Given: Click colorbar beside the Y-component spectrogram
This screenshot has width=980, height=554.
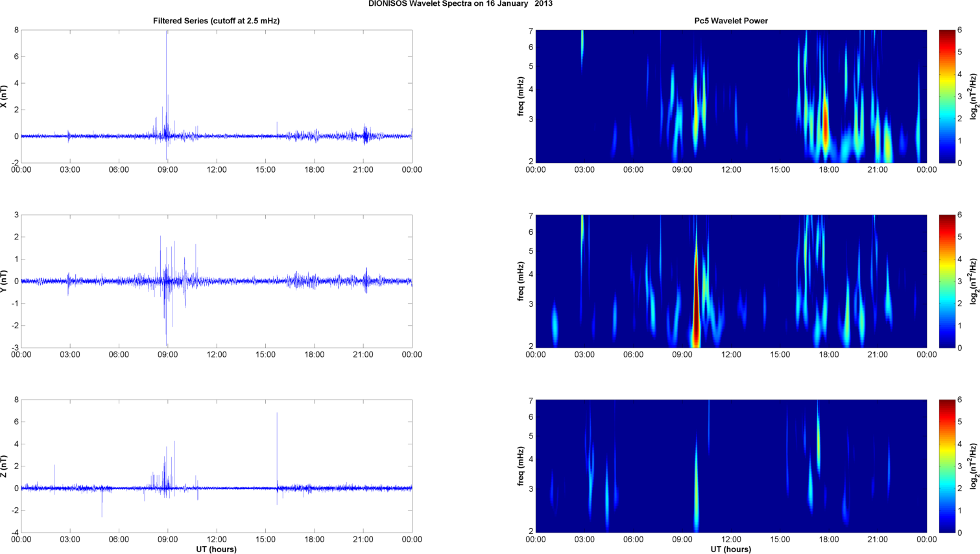Looking at the screenshot, I should pyautogui.click(x=947, y=281).
